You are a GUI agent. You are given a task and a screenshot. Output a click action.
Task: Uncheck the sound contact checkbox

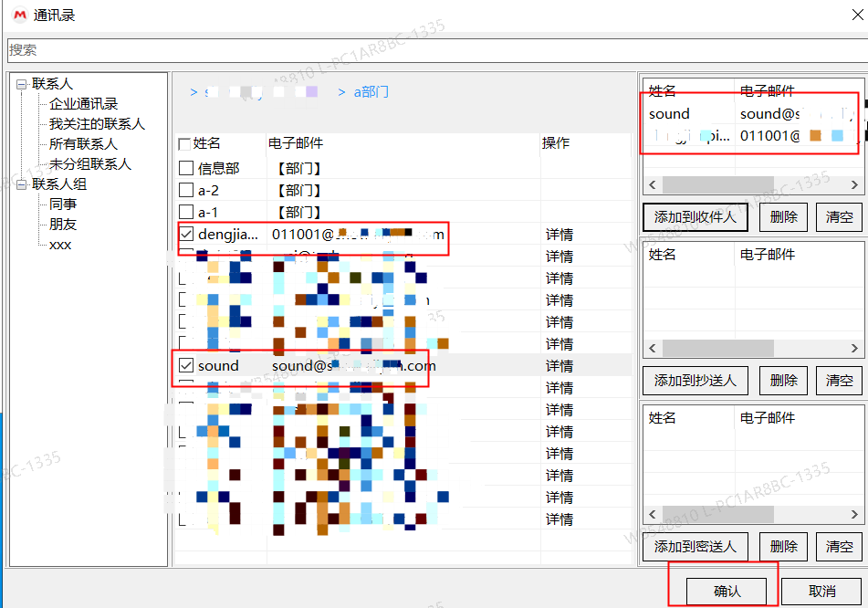pos(186,365)
